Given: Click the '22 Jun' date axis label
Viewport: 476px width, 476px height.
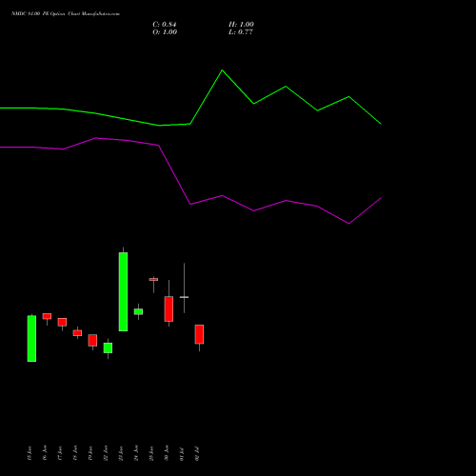Looking at the screenshot, I should click(x=106, y=453).
